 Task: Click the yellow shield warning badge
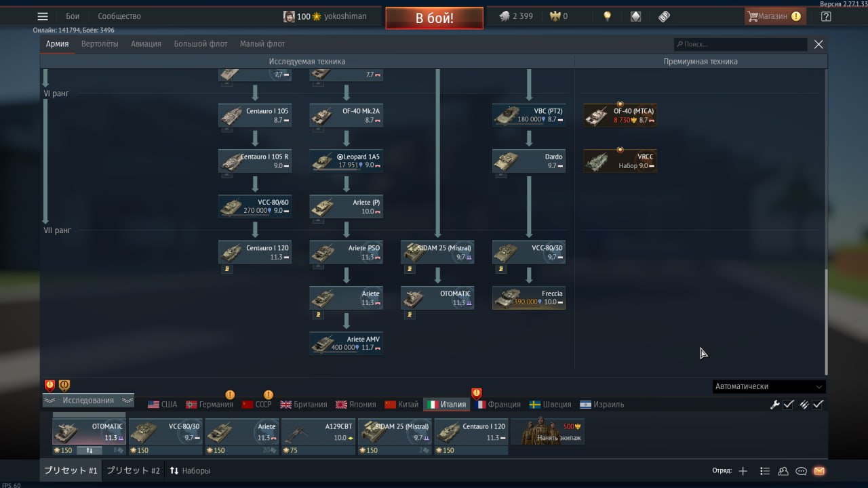64,386
